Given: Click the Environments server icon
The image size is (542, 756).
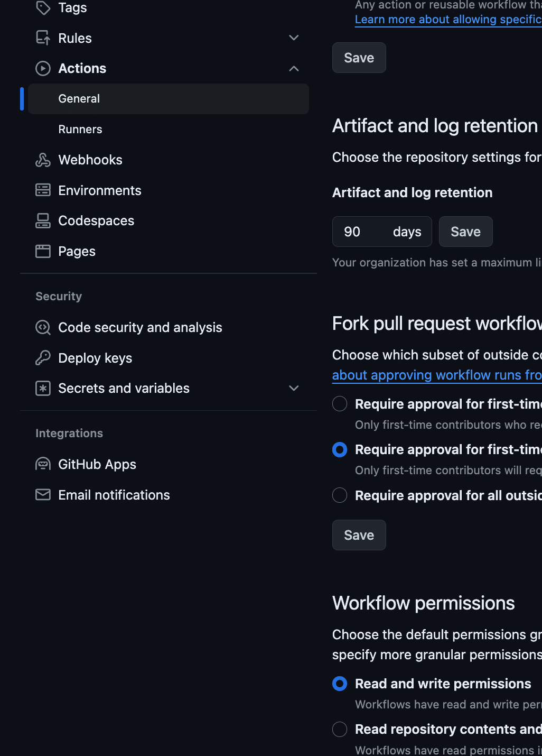Looking at the screenshot, I should [x=43, y=190].
